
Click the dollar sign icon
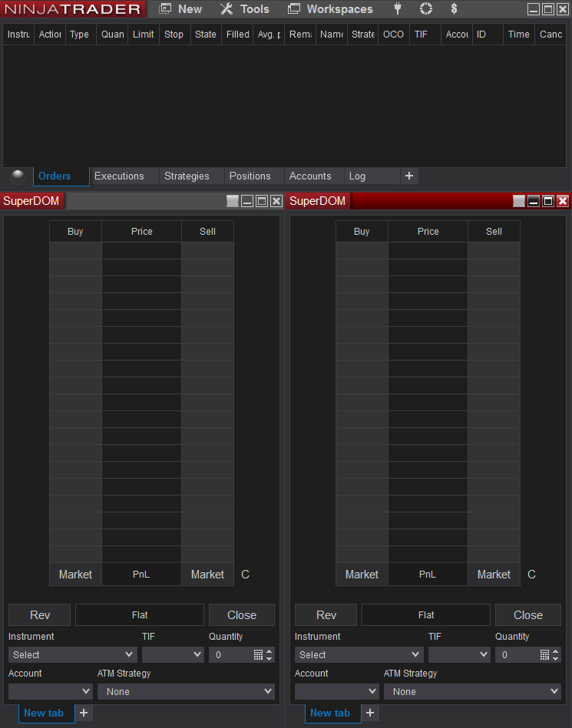point(454,8)
